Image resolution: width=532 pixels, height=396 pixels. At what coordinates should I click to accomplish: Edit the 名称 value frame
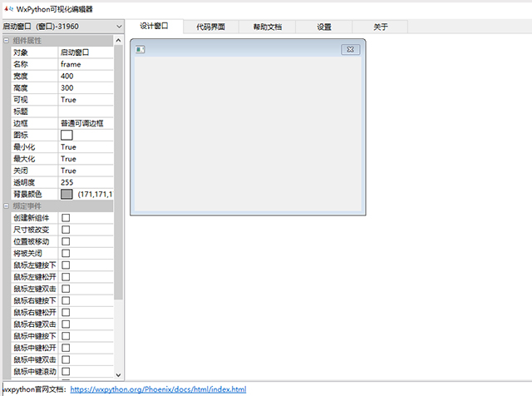click(86, 64)
